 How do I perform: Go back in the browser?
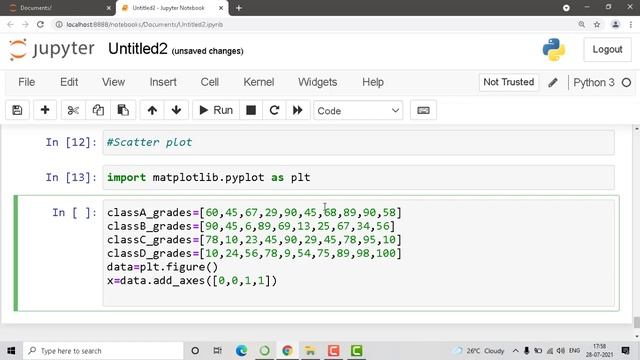(x=11, y=24)
